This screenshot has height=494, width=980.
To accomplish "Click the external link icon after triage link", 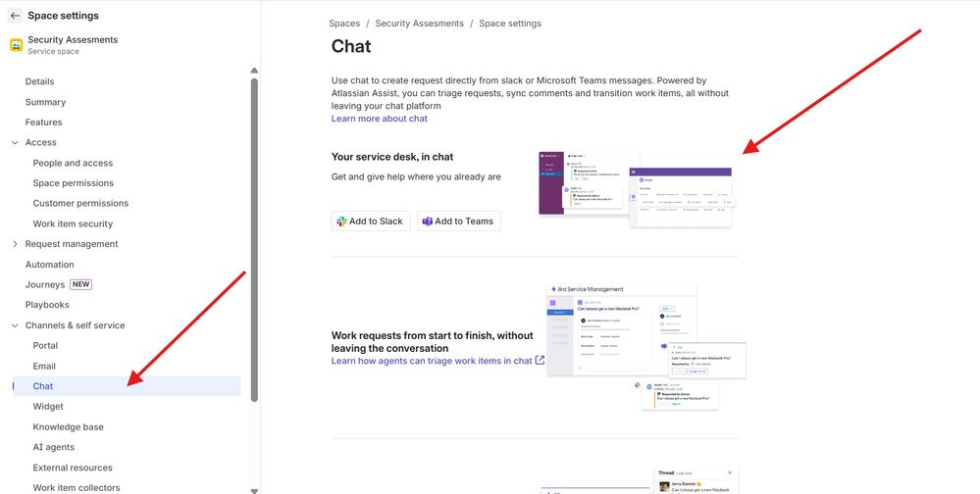I will point(540,361).
